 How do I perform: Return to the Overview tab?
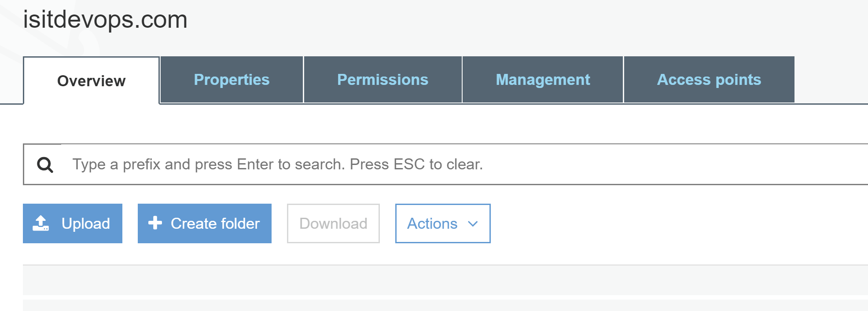91,80
